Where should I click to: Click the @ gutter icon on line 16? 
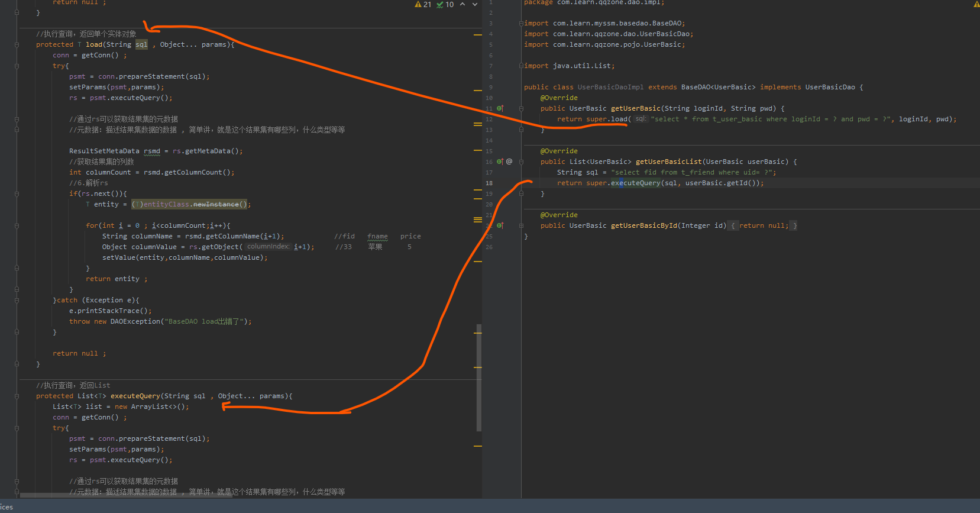pyautogui.click(x=509, y=162)
